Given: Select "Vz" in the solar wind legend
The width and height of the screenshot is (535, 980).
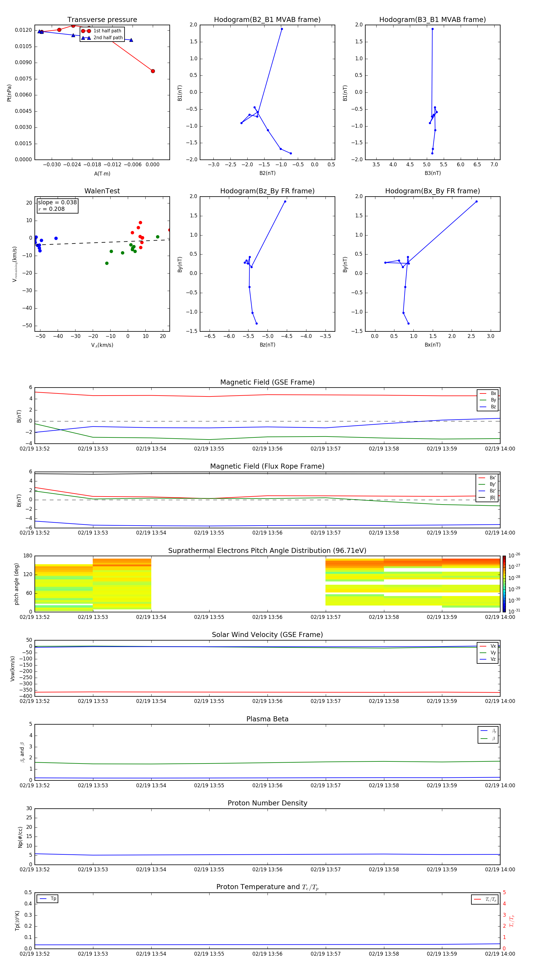Looking at the screenshot, I should (x=488, y=659).
